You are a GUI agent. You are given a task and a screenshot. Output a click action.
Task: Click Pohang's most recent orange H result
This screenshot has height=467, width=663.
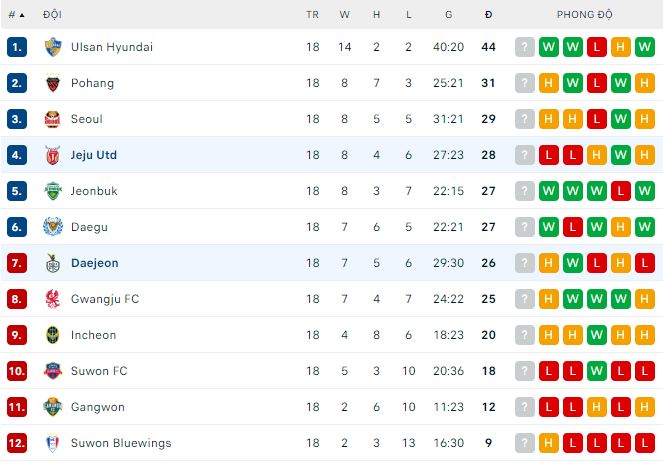(x=645, y=83)
